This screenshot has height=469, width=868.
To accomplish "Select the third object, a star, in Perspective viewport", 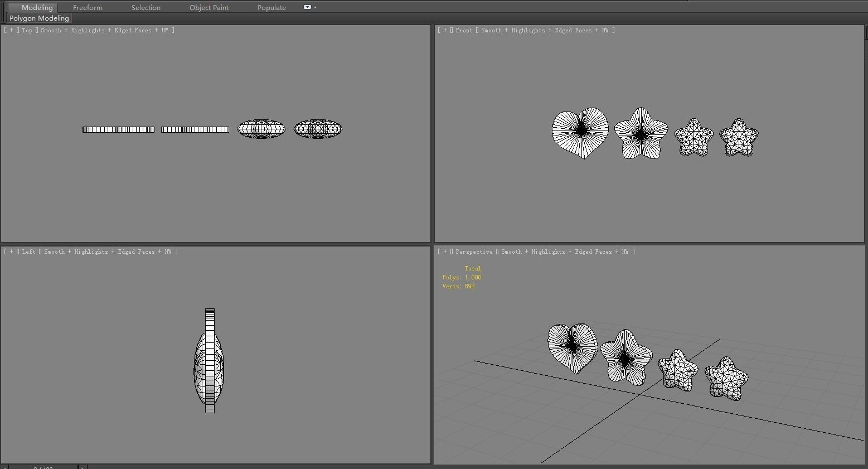I will point(678,370).
